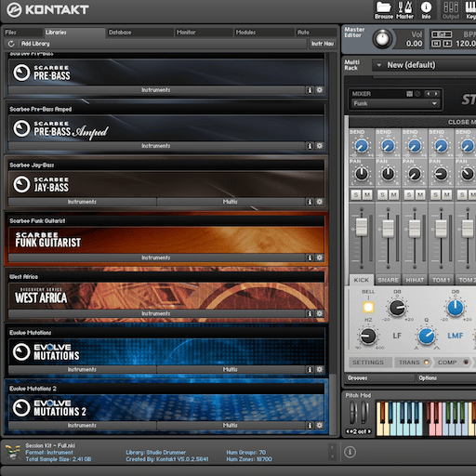This screenshot has height=476, width=476.
Task: Mute the Kick channel
Action: pos(367,195)
